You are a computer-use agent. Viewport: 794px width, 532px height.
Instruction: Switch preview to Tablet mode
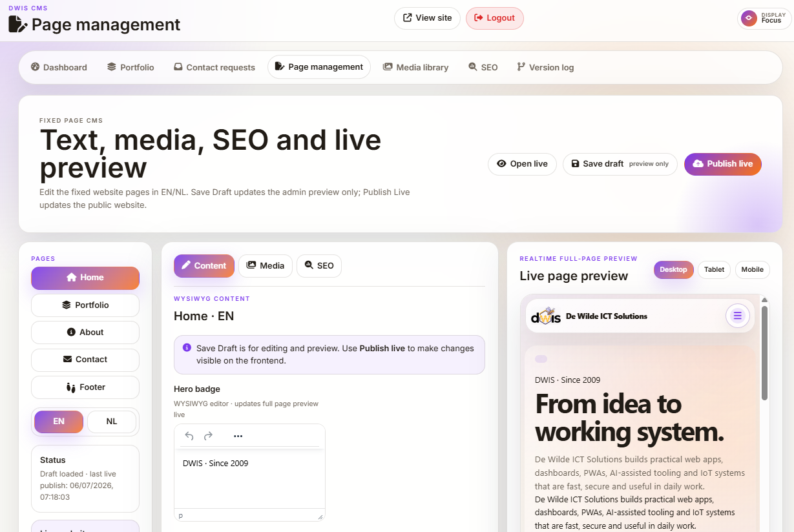pyautogui.click(x=714, y=270)
